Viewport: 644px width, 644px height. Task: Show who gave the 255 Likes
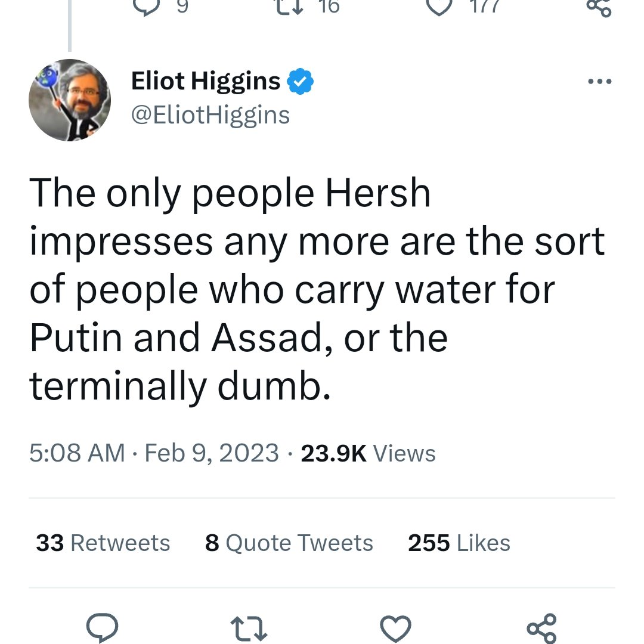click(x=459, y=543)
